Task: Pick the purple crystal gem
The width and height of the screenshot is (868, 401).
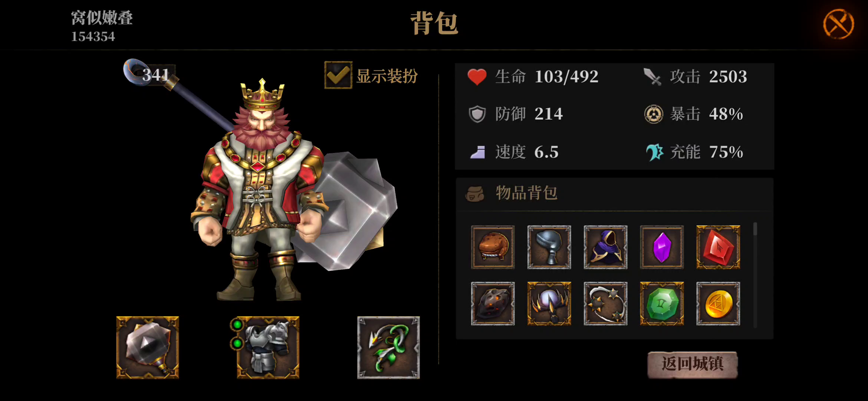Action: pos(662,247)
